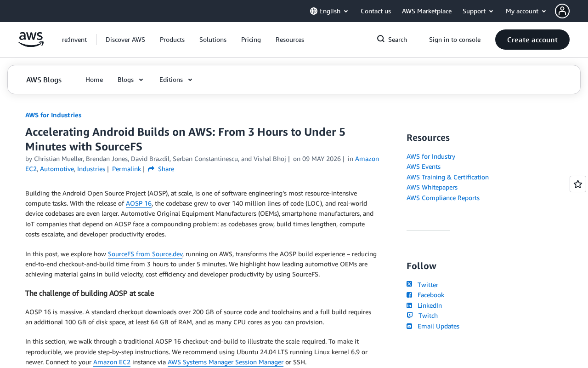Click the Twitch icon
The width and height of the screenshot is (588, 368).
click(x=410, y=316)
